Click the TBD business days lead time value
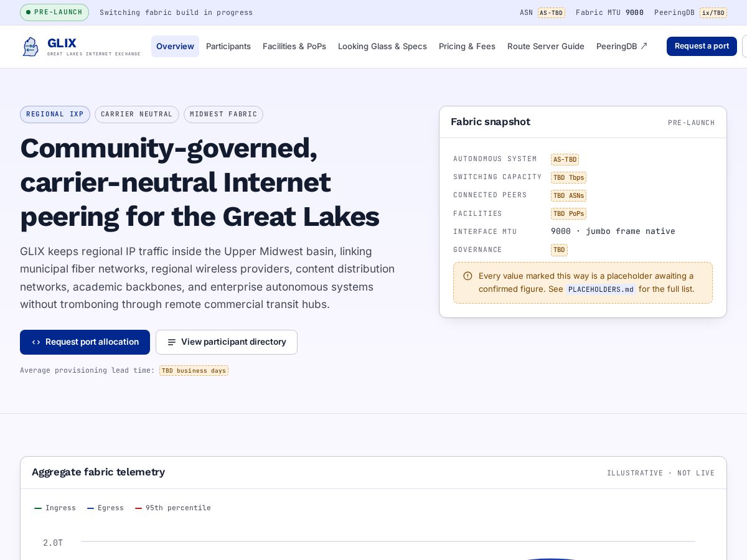 (194, 370)
